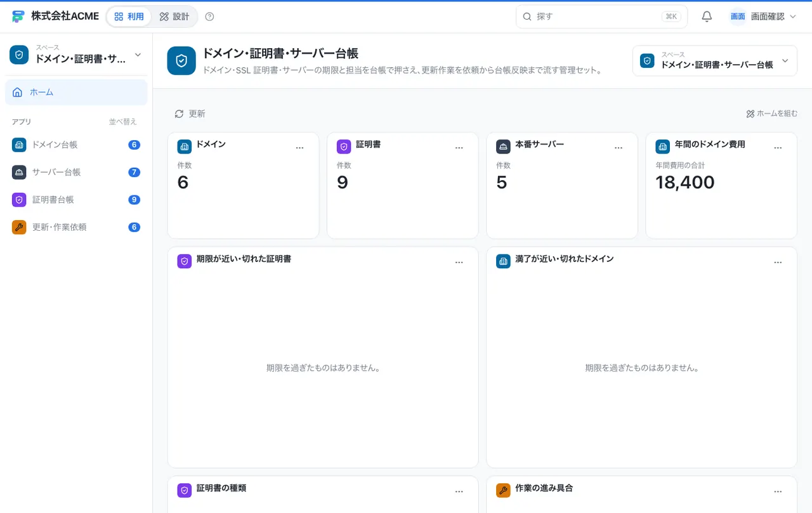Click ホームを組む link
Screen dimensions: 812x513
(x=772, y=114)
